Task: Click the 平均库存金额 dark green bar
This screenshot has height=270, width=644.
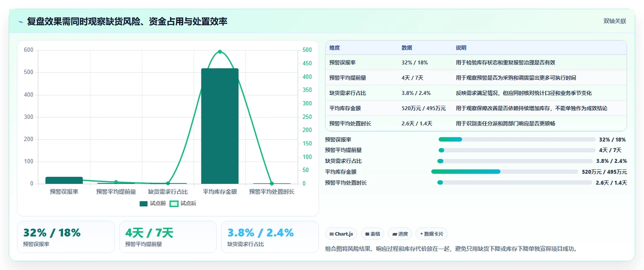Action: pos(220,126)
